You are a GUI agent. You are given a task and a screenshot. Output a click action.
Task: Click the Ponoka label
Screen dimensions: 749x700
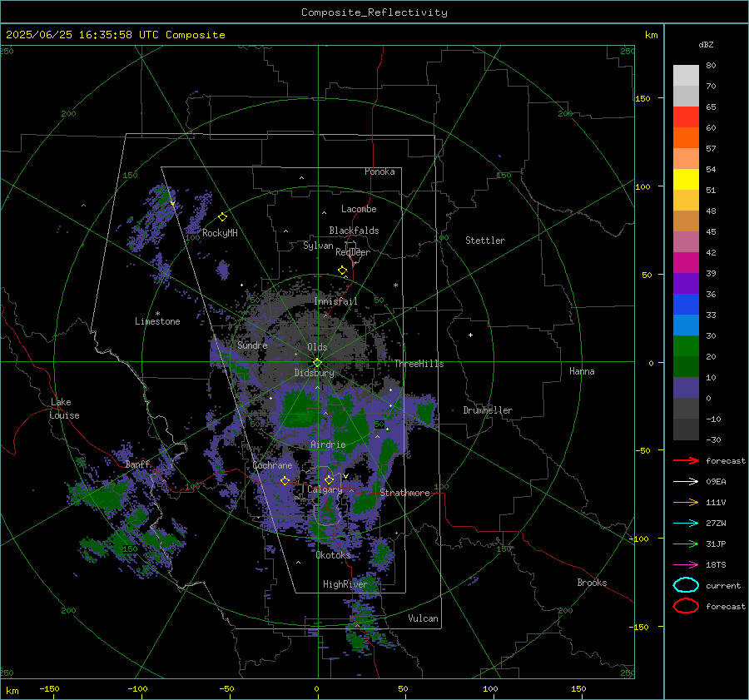coord(379,171)
